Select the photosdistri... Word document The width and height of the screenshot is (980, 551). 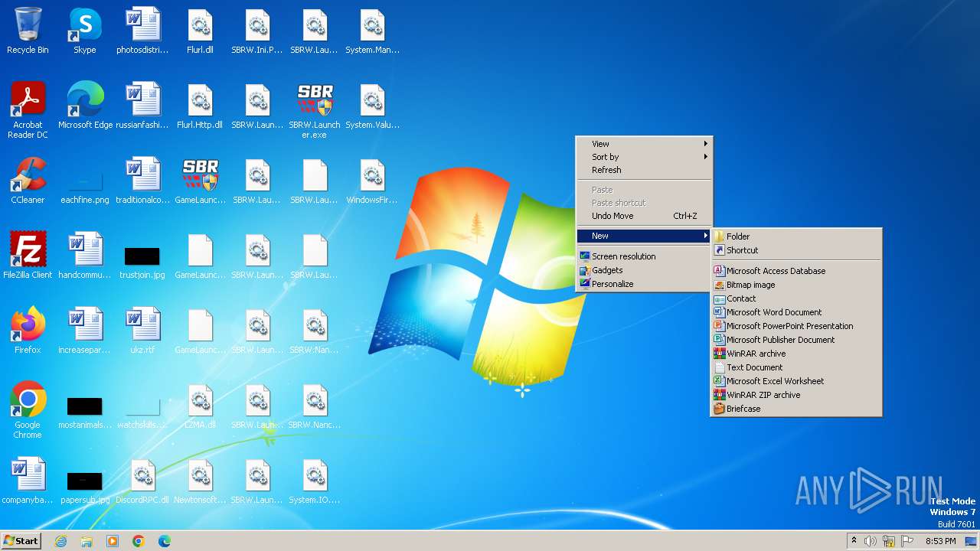pyautogui.click(x=142, y=31)
